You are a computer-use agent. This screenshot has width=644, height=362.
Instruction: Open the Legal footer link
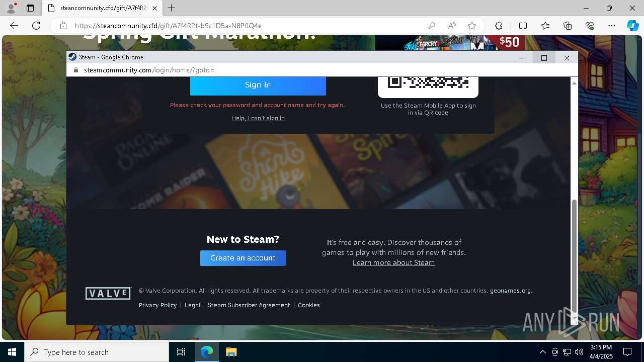point(192,305)
